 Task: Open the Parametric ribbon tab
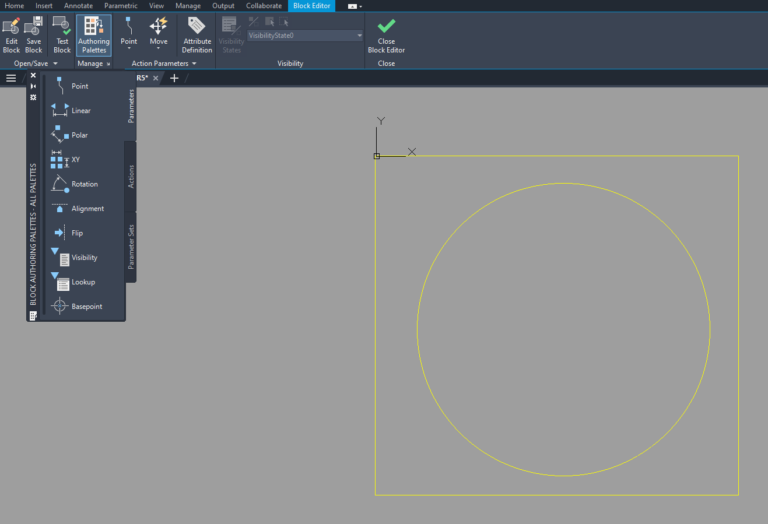120,6
